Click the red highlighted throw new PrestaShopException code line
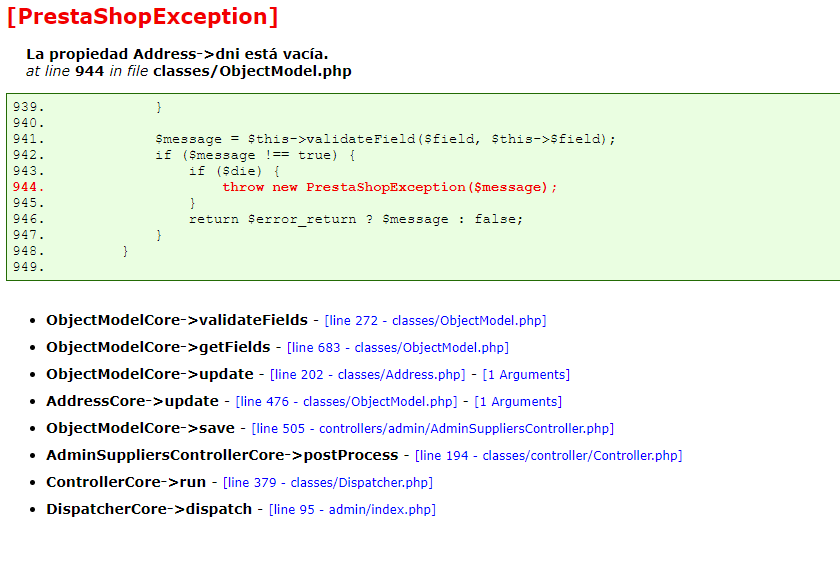840x562 pixels. click(x=389, y=187)
